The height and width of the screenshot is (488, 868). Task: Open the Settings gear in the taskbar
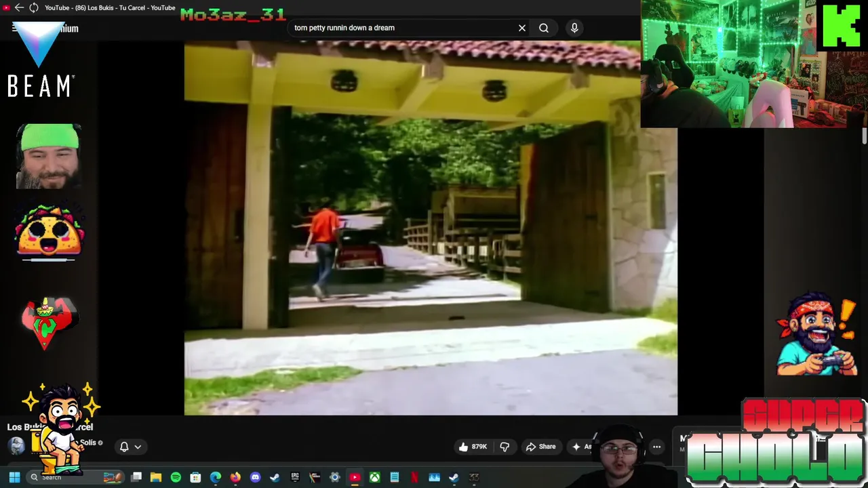pyautogui.click(x=334, y=477)
